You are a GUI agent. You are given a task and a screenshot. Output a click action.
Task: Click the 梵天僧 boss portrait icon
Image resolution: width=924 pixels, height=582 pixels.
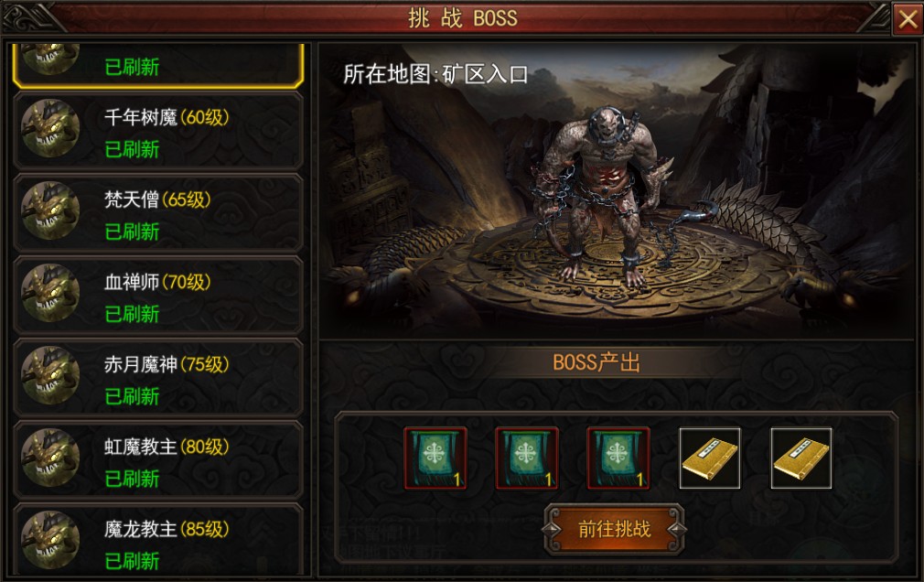(x=50, y=211)
